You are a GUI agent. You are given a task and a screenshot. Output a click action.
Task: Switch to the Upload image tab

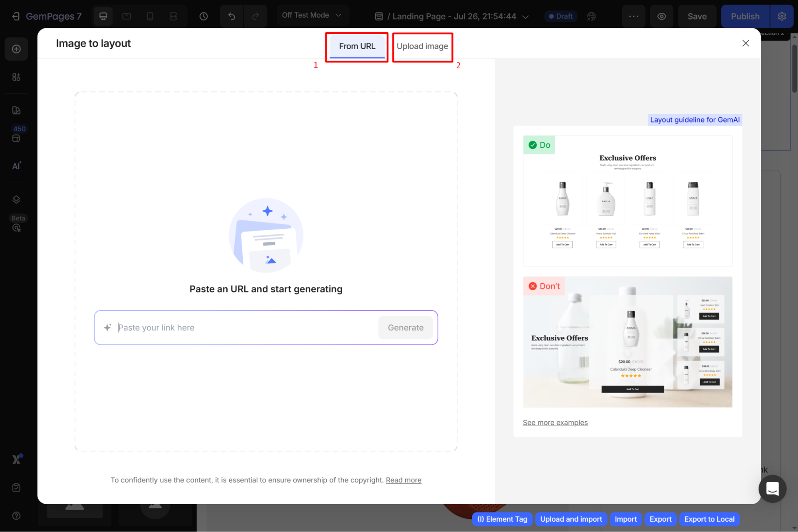(x=422, y=46)
